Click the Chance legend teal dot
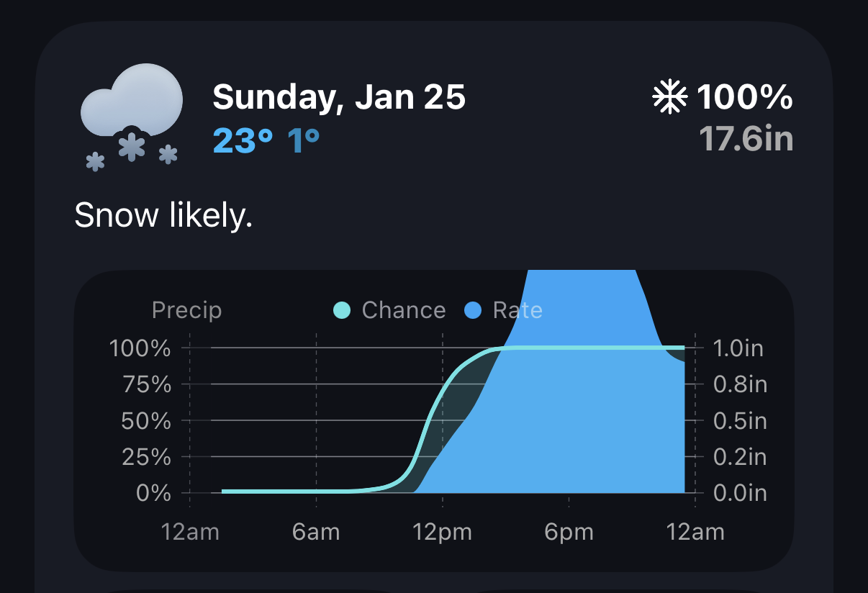Screen dimensions: 868x593 point(342,311)
